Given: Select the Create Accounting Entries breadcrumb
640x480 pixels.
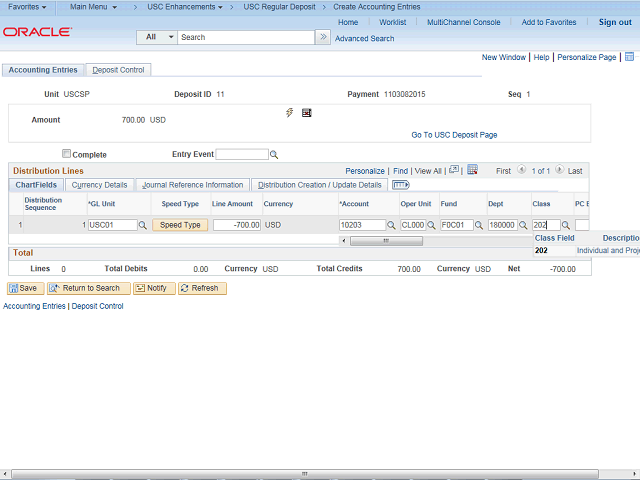Looking at the screenshot, I should (376, 7).
